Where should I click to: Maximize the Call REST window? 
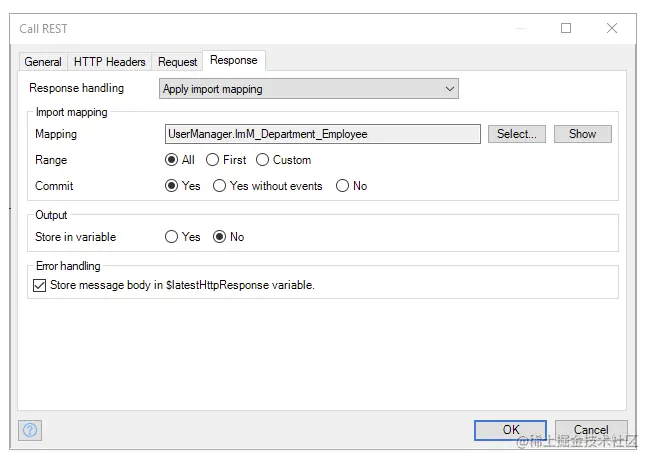coord(566,28)
